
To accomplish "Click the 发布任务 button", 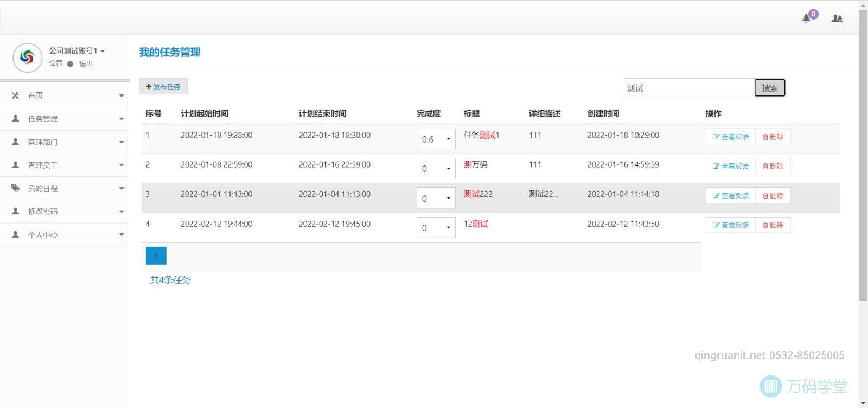I will pos(163,86).
